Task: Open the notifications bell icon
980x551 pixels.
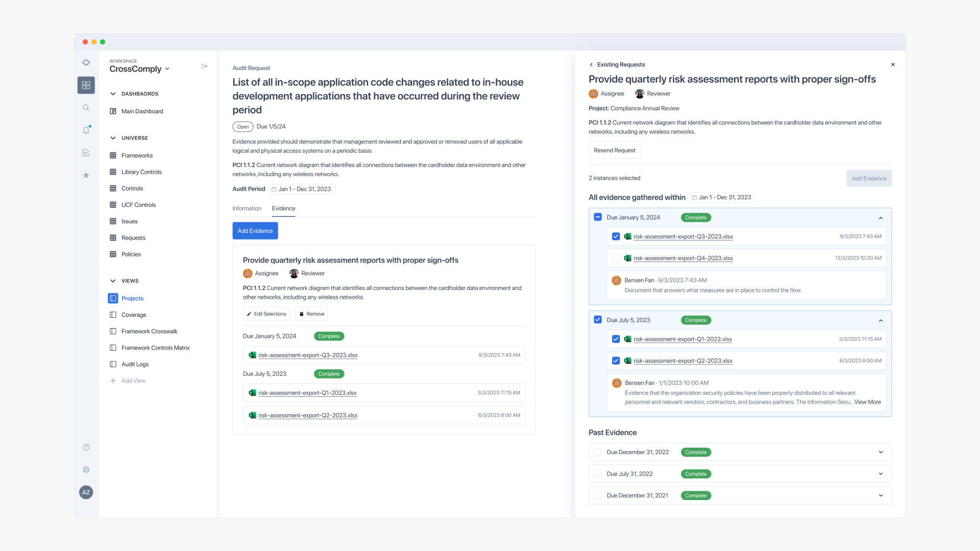Action: click(86, 130)
